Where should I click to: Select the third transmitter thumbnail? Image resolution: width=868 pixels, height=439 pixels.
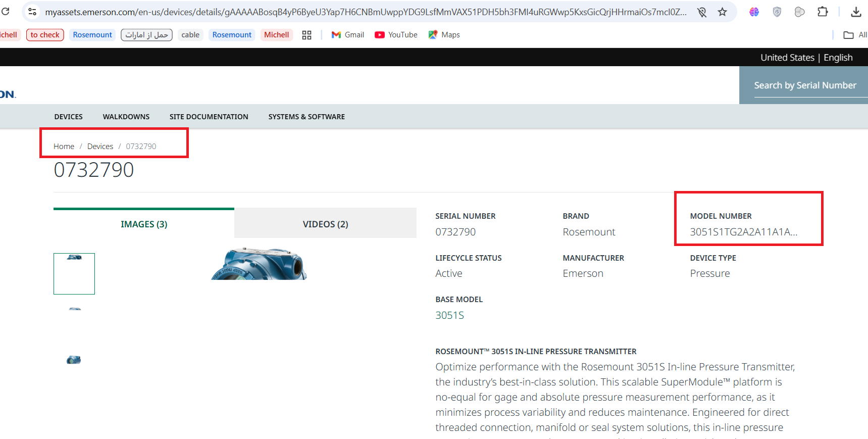tap(74, 360)
